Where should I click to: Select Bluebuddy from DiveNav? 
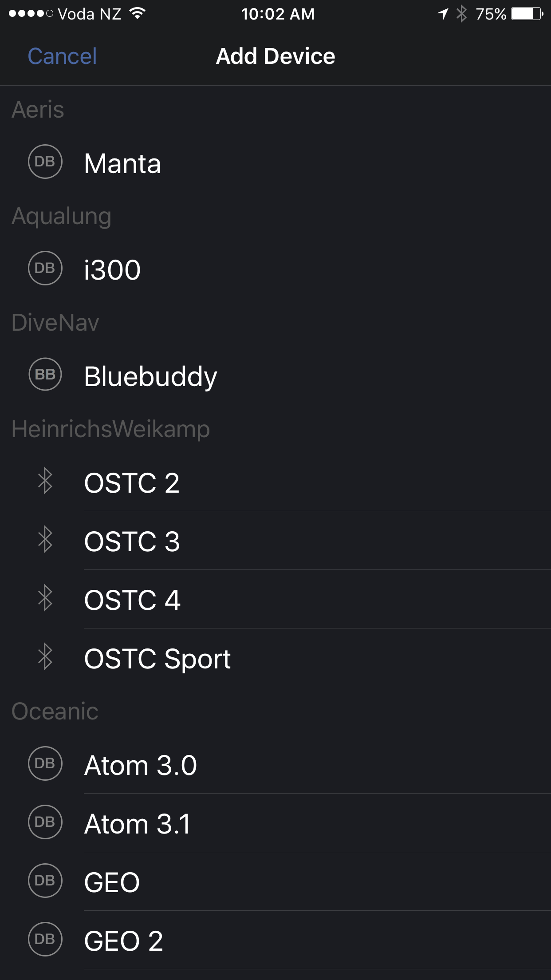[x=150, y=376]
